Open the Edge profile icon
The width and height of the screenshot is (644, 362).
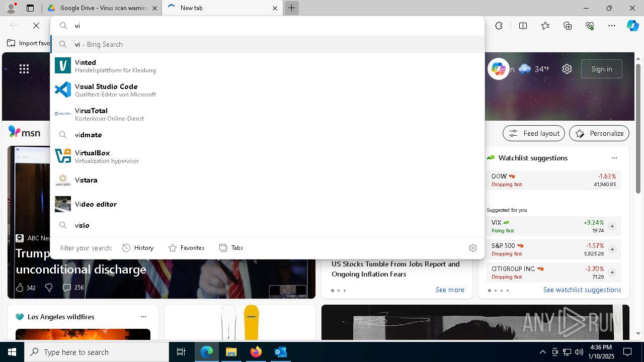(11, 8)
